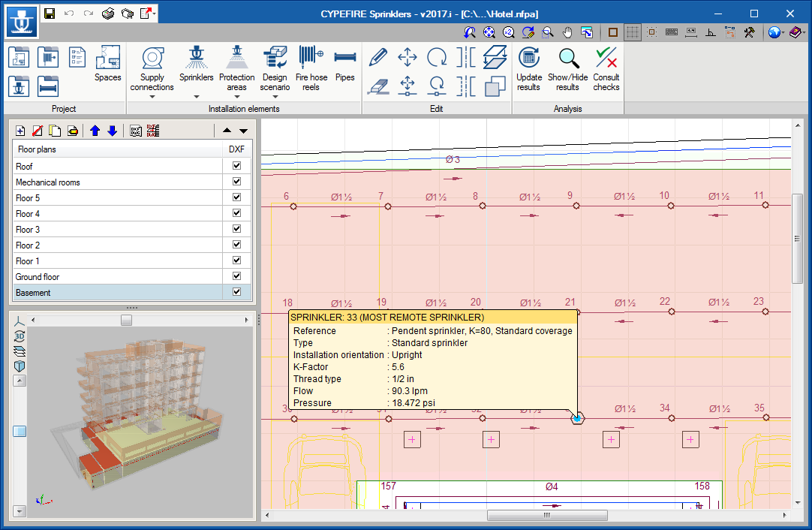The height and width of the screenshot is (530, 812).
Task: Uncheck the DXF checkbox for Roof
Action: pos(237,166)
